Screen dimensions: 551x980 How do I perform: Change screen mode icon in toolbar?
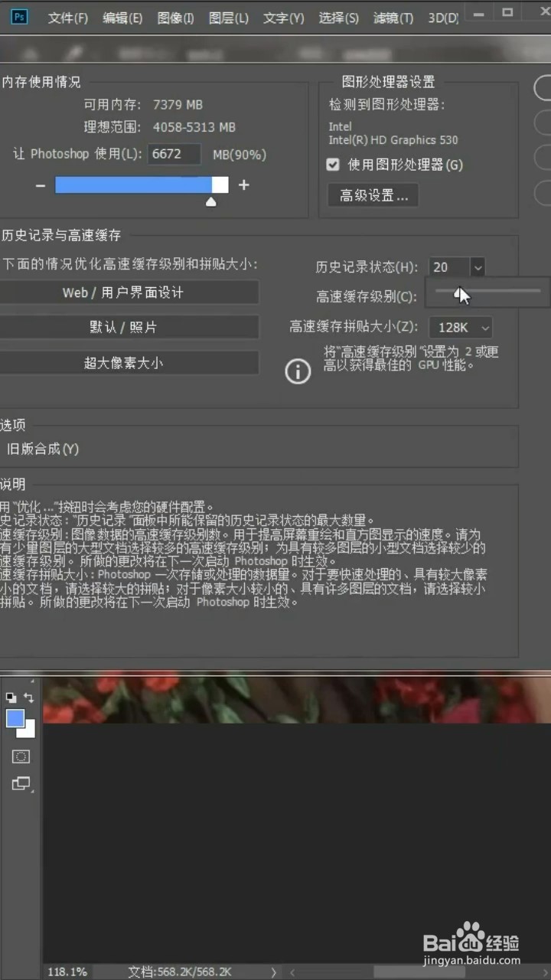(x=21, y=783)
